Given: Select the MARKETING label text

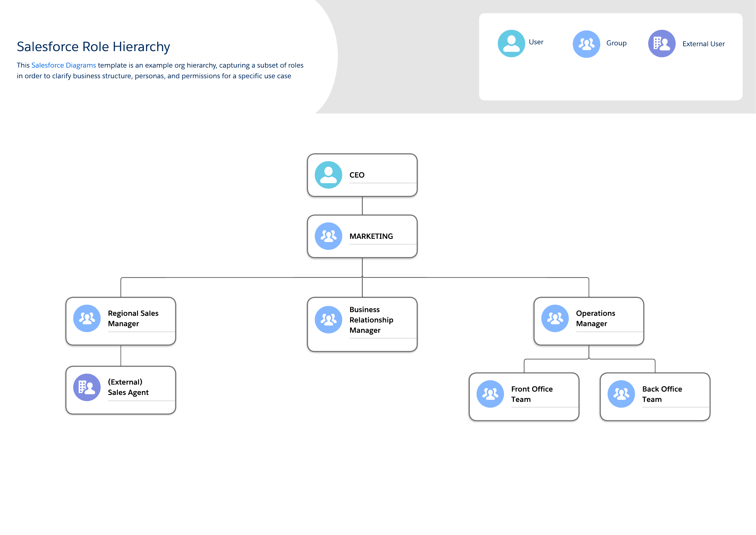Looking at the screenshot, I should point(371,236).
